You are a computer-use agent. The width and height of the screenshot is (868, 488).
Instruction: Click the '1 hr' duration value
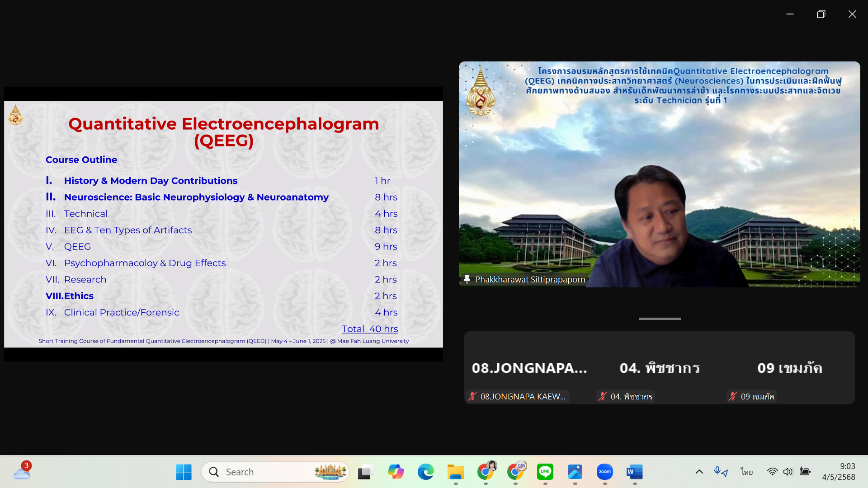point(382,181)
